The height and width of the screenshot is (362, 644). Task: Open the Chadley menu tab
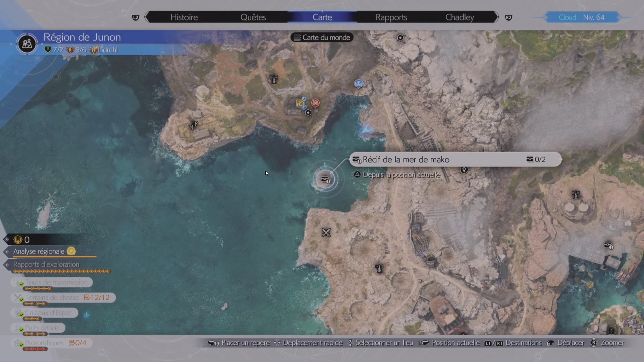pyautogui.click(x=460, y=17)
